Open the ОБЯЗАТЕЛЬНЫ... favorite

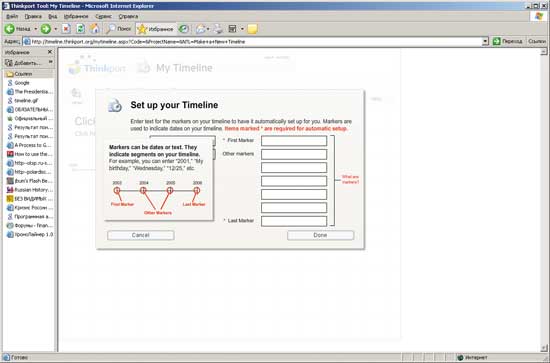point(30,109)
